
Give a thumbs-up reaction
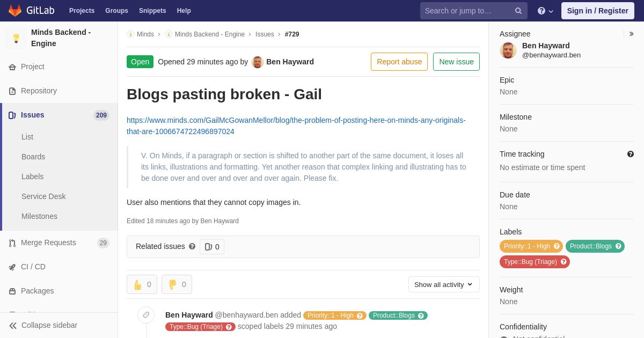coord(142,284)
